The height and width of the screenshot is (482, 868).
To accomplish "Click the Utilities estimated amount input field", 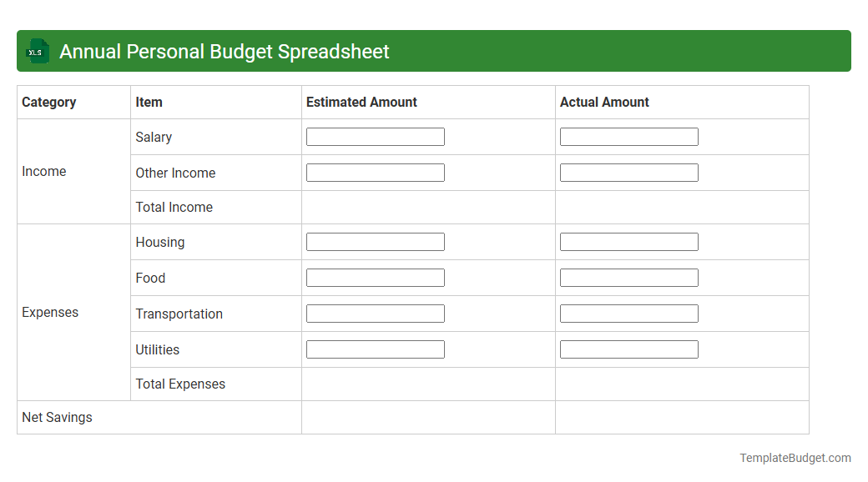I will point(375,349).
